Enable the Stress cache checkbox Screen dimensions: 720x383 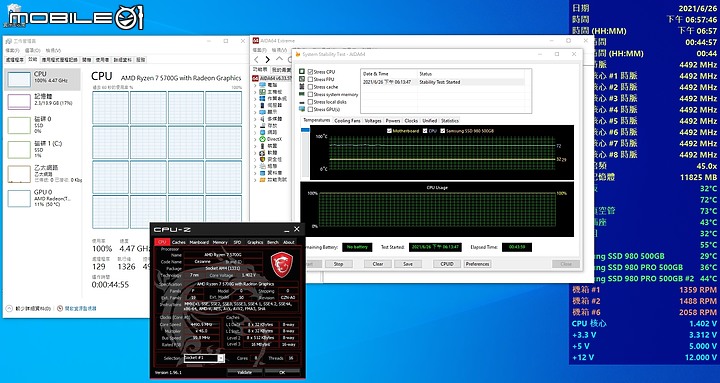[x=310, y=87]
